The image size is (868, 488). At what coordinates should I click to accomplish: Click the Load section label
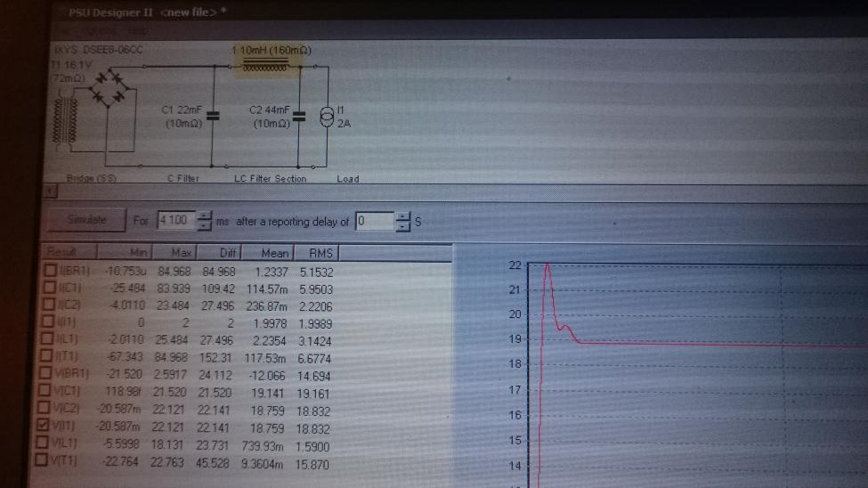pos(348,178)
